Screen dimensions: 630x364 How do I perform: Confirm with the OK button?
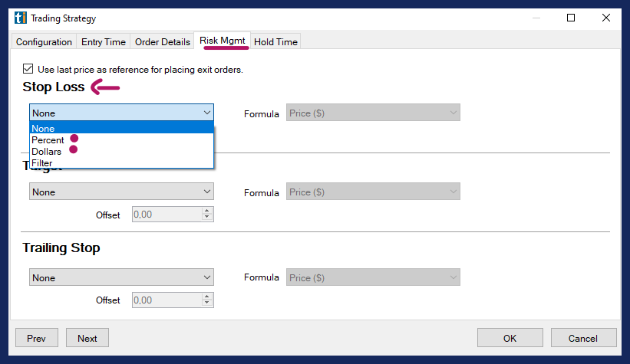510,338
